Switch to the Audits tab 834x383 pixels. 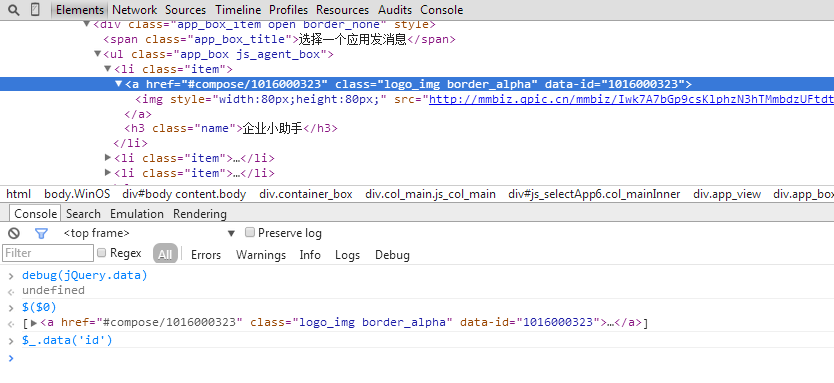395,10
